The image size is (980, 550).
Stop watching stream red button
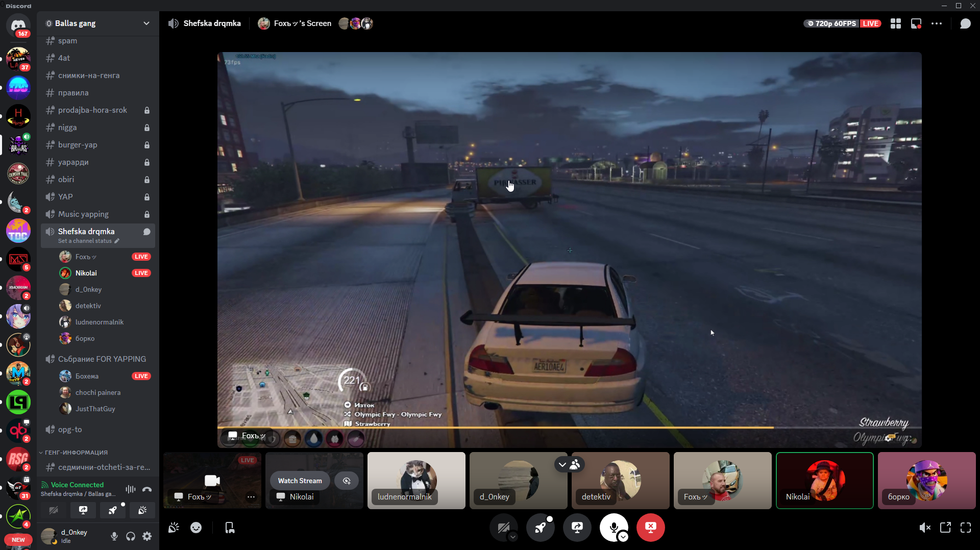pyautogui.click(x=650, y=527)
